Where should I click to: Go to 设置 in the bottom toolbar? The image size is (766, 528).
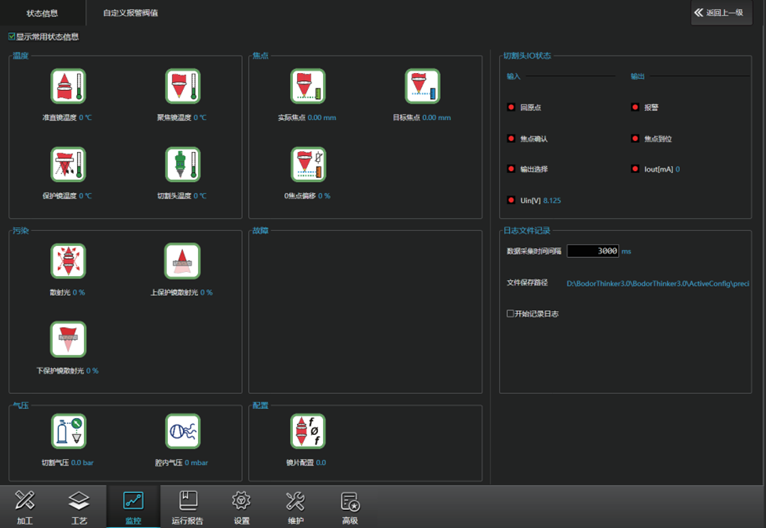coord(241,506)
